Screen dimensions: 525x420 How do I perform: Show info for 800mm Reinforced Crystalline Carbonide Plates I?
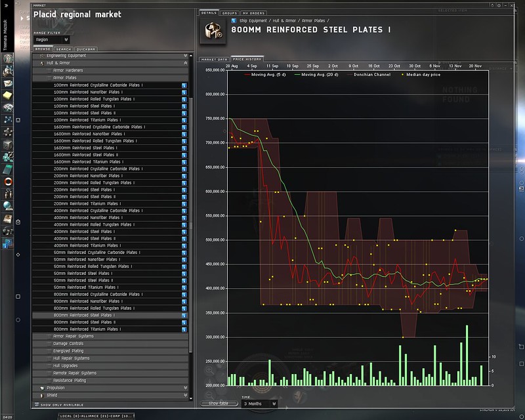(184, 295)
